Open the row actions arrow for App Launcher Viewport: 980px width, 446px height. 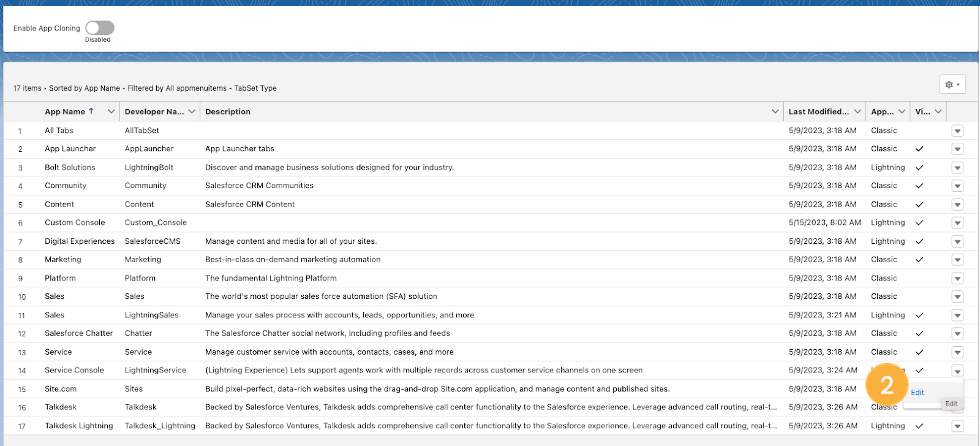957,149
